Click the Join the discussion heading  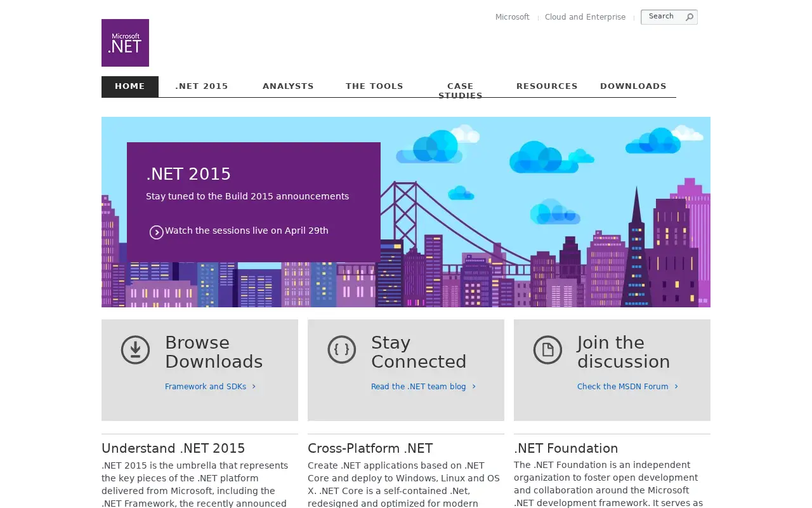click(x=624, y=352)
